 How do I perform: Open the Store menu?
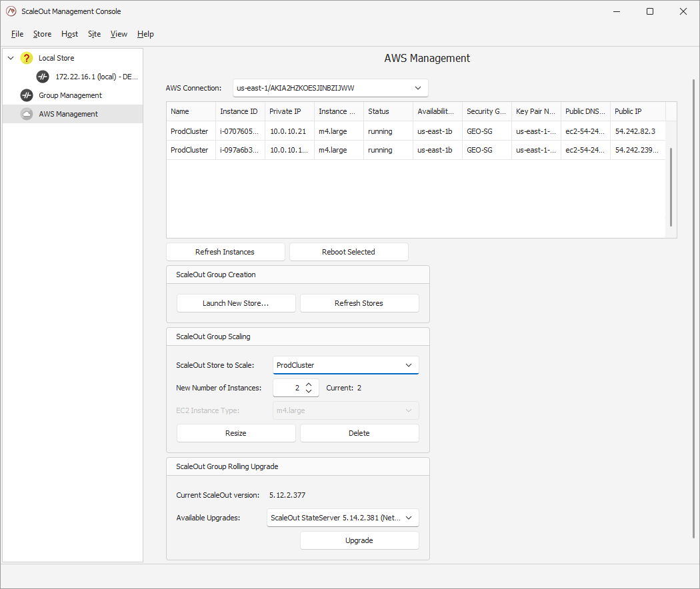43,34
